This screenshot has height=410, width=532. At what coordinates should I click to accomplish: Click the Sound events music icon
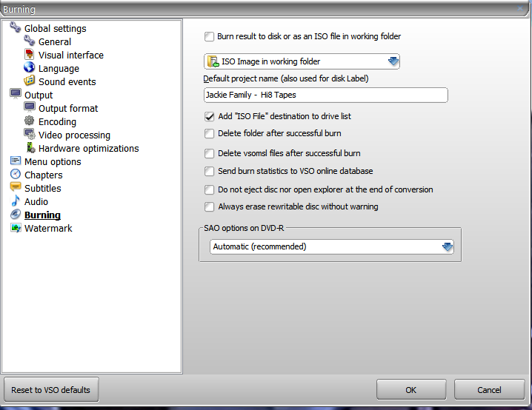[29, 81]
